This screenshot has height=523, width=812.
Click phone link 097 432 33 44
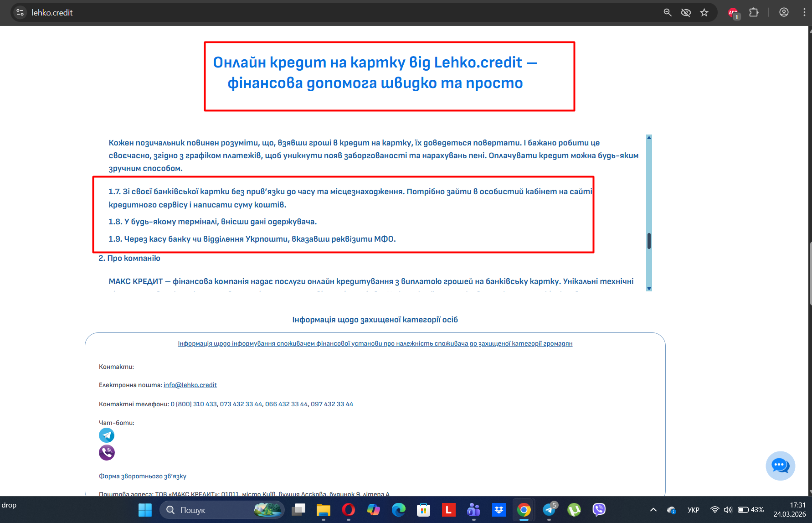pyautogui.click(x=332, y=404)
